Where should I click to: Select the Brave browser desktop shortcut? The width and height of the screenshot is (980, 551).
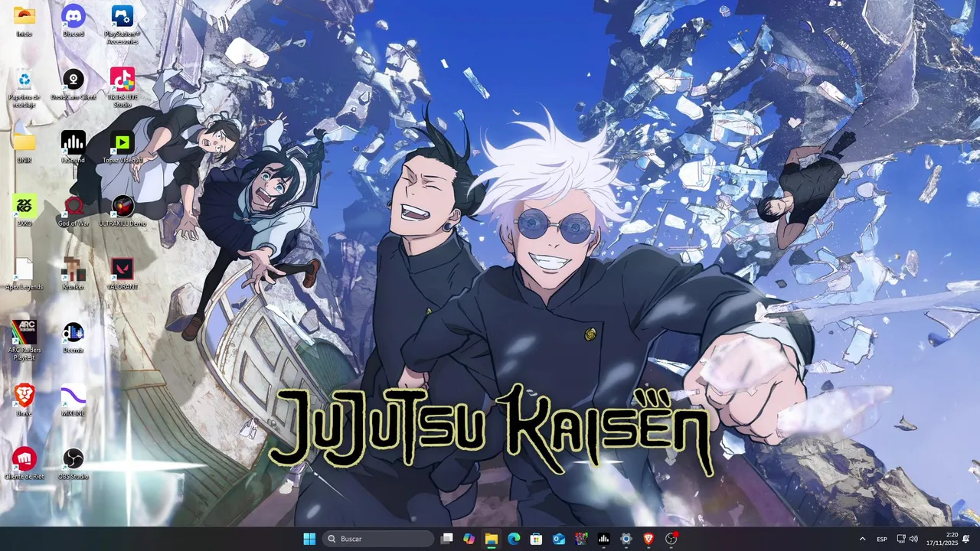[x=24, y=400]
